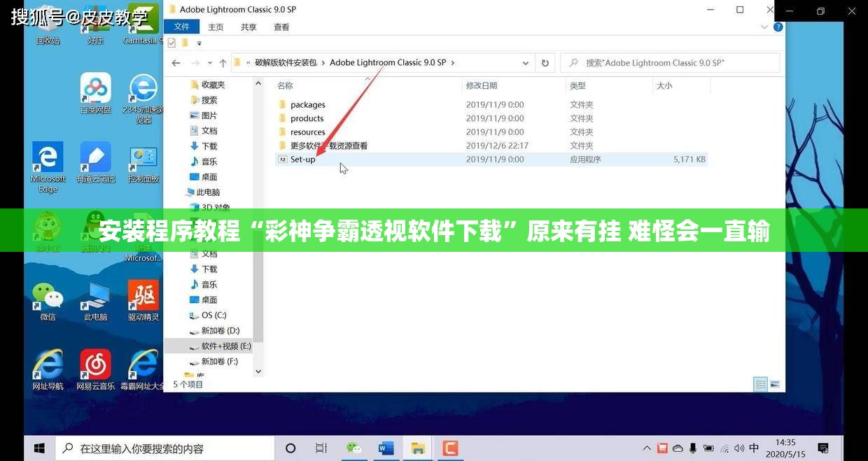Click the 破解版软件安装包 breadcrumb
Screen dimensions: 868x461
pyautogui.click(x=286, y=63)
